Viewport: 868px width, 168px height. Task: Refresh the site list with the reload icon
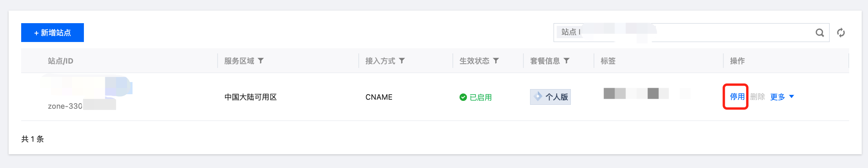coord(841,33)
